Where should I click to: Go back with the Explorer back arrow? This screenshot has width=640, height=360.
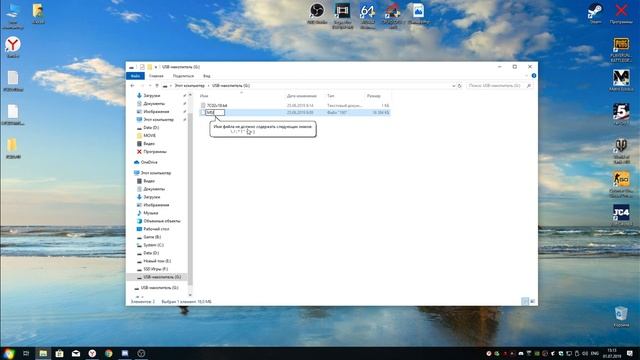pyautogui.click(x=132, y=86)
